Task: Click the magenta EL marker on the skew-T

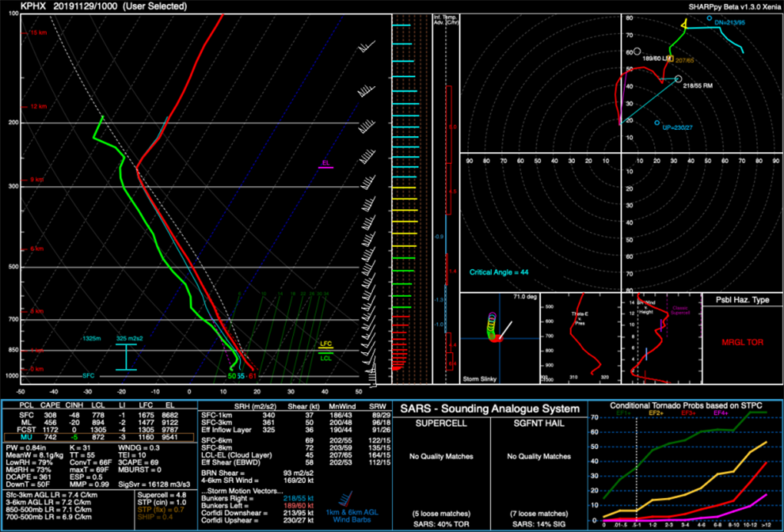Action: (x=325, y=165)
